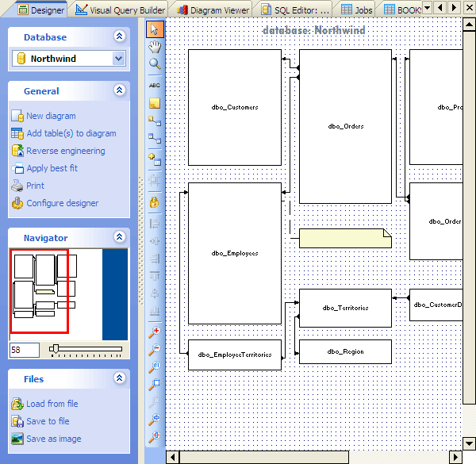
Task: Select the dbo_EmployeeTerritories table box
Action: [235, 355]
